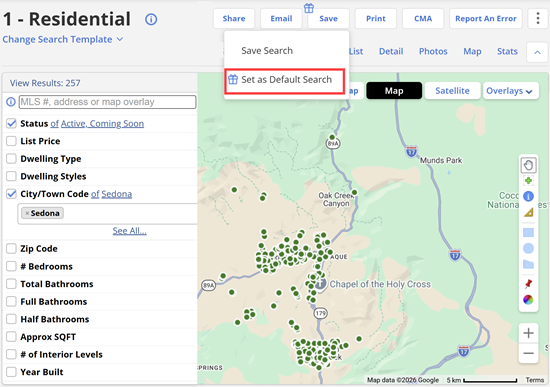Click the Sedona city code link
The height and width of the screenshot is (387, 550).
(x=116, y=194)
